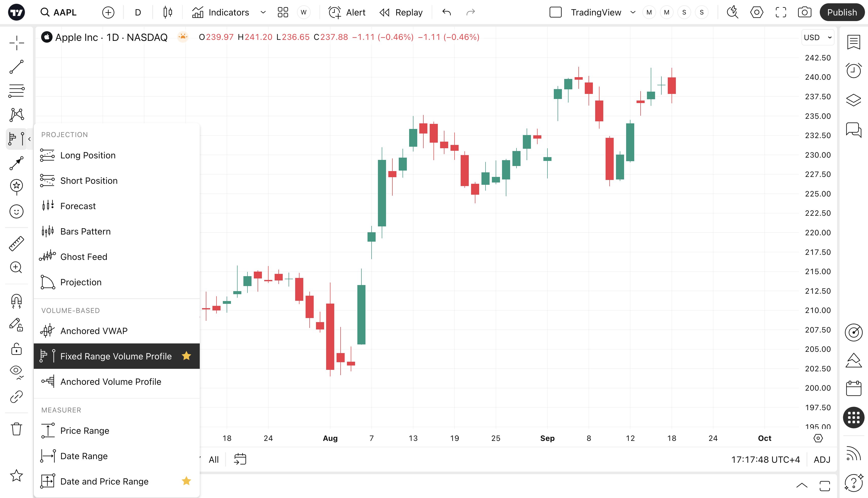This screenshot has width=868, height=498.
Task: Open the USD currency dropdown
Action: pos(817,37)
